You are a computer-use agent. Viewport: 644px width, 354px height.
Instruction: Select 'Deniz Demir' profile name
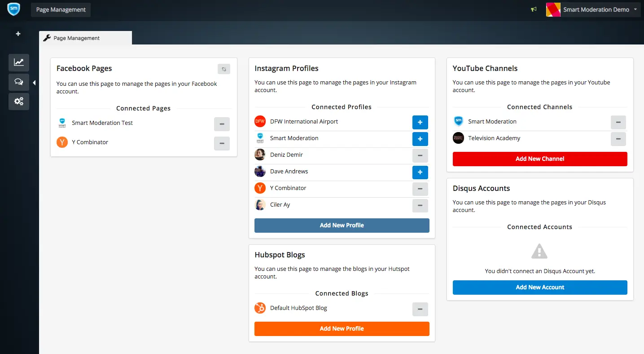point(286,155)
